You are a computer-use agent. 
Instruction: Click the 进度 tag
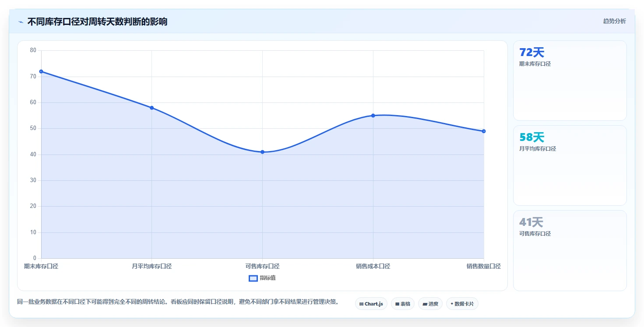pyautogui.click(x=430, y=304)
